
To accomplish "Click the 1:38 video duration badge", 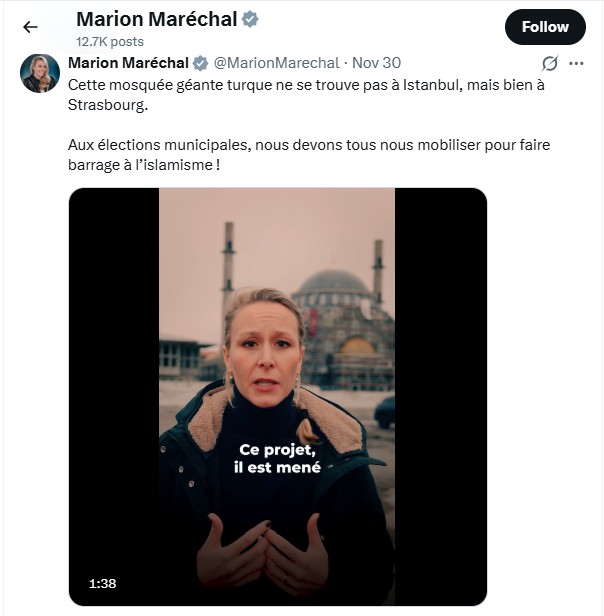I will [x=103, y=583].
